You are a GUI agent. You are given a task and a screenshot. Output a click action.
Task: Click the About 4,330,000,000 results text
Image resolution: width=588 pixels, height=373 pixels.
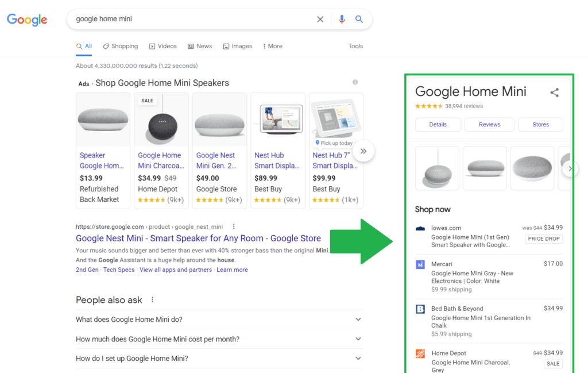tap(137, 66)
